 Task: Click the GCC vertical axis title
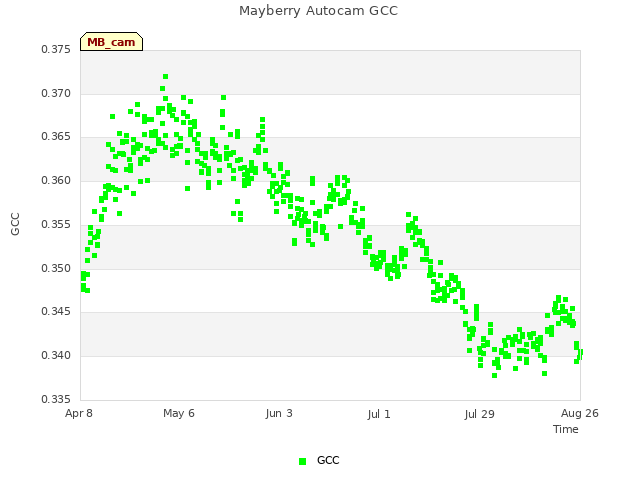(x=15, y=224)
